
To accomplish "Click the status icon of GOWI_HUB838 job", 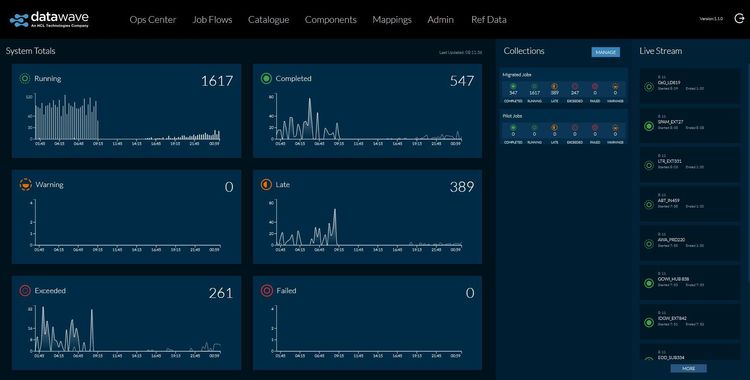I will pyautogui.click(x=649, y=283).
